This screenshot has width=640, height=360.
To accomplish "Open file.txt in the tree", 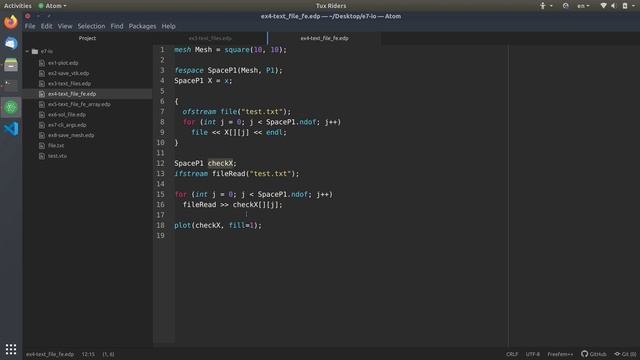I will tap(56, 146).
